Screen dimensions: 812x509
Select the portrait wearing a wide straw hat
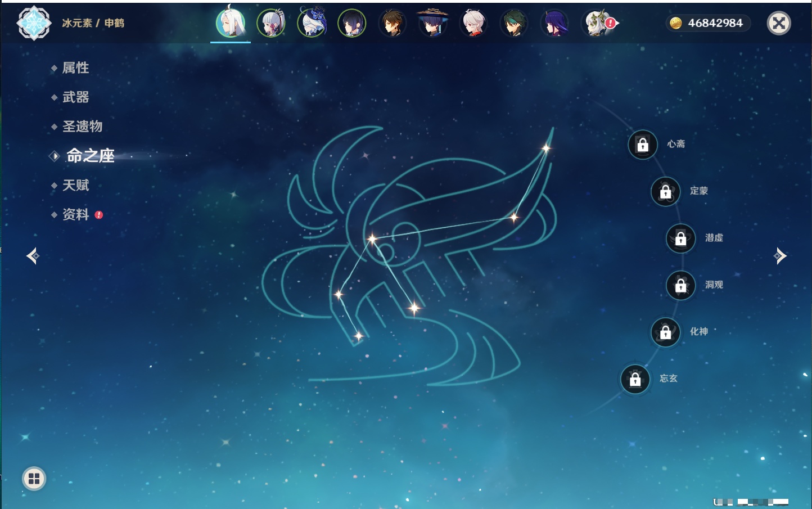(x=433, y=23)
